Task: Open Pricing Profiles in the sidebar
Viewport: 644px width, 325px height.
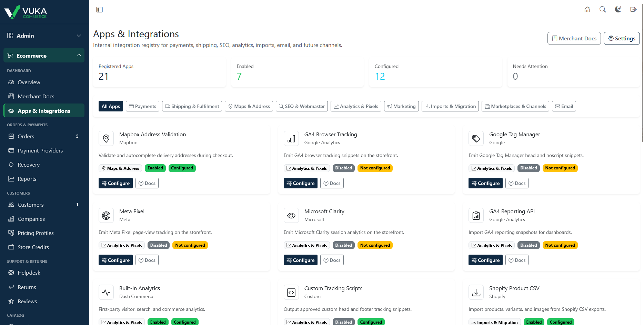Action: pyautogui.click(x=44, y=233)
